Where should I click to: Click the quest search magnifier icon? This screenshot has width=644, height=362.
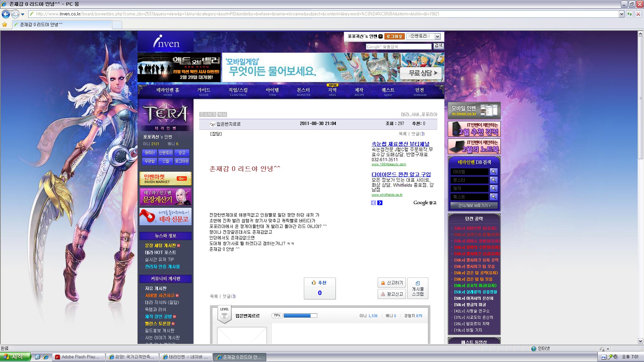pos(494,197)
